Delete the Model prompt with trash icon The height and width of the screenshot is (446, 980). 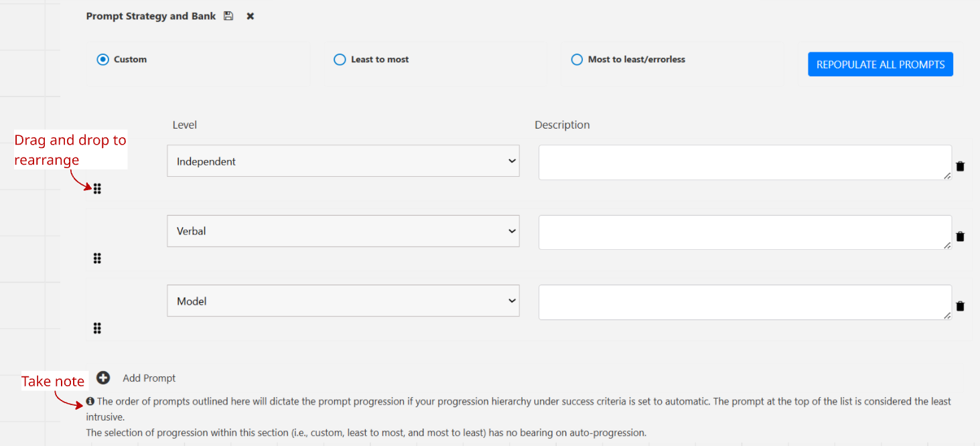960,306
